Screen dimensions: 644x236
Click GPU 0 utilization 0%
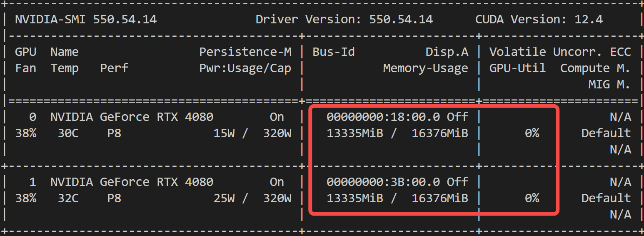(x=532, y=133)
